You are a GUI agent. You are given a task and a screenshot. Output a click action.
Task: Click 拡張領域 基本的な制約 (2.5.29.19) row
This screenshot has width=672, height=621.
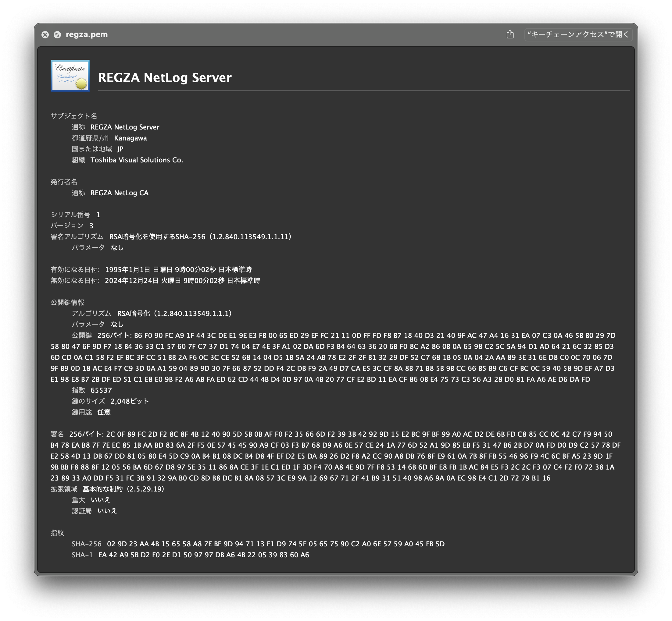point(108,489)
